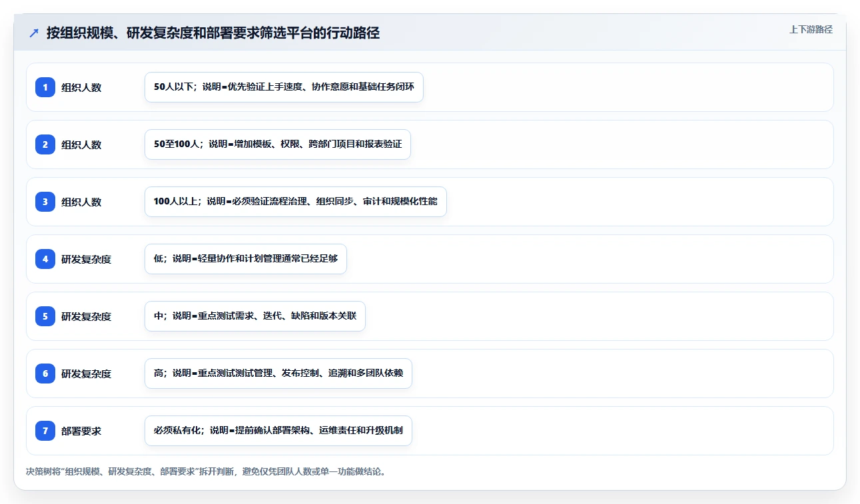Click the arrow icon beside the title
Image resolution: width=860 pixels, height=504 pixels.
coord(33,33)
